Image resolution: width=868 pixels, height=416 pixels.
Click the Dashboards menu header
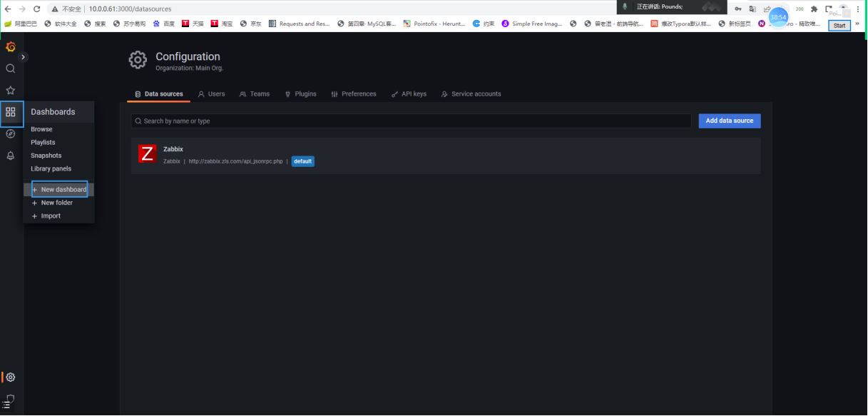pyautogui.click(x=53, y=112)
